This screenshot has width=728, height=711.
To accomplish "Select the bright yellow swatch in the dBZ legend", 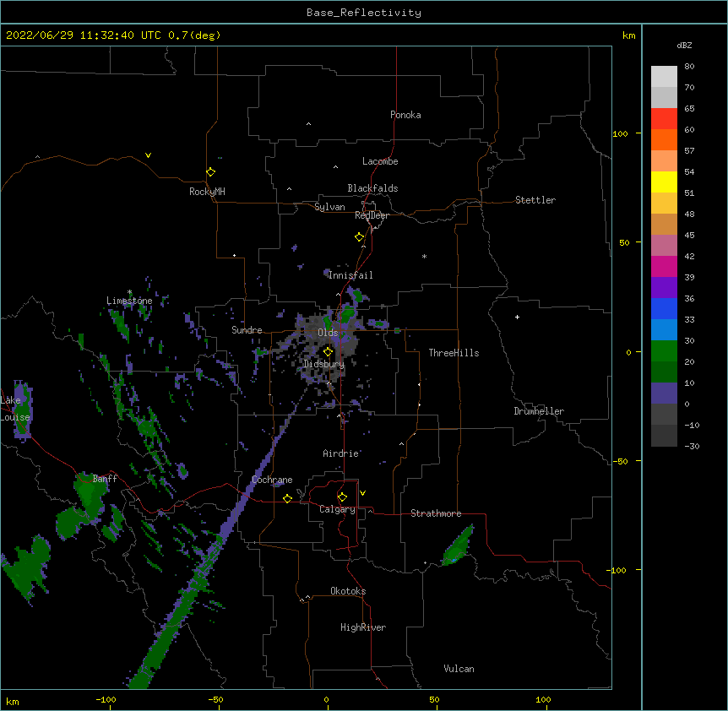I will [x=664, y=182].
